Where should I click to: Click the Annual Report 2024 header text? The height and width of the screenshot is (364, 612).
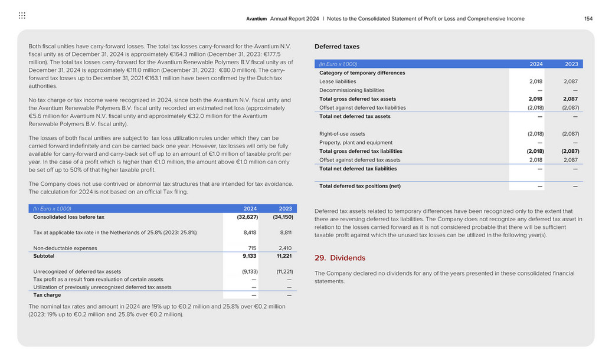(x=294, y=19)
